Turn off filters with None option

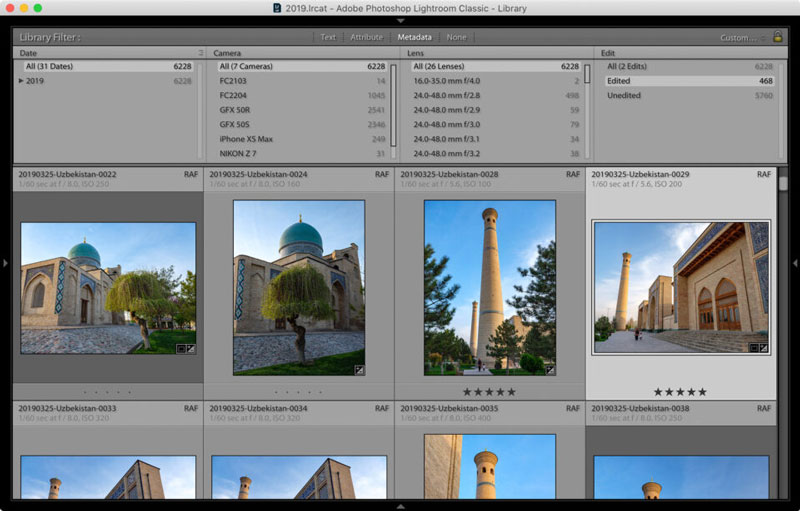point(456,37)
